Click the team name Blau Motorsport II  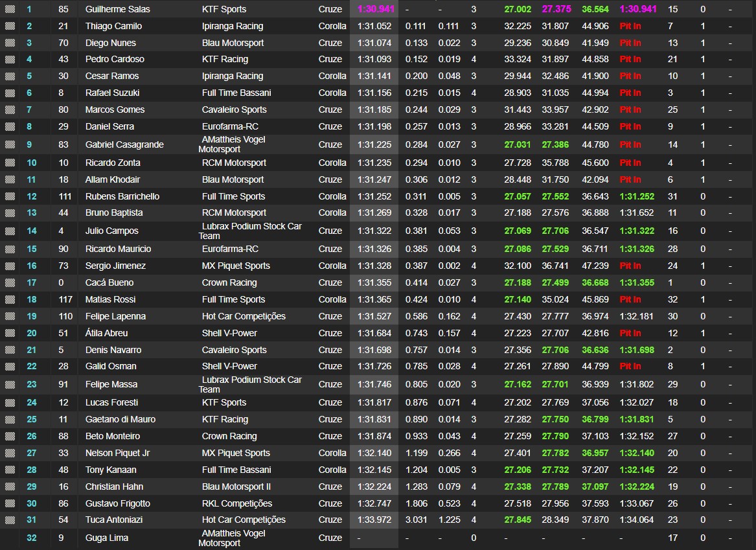(x=236, y=487)
